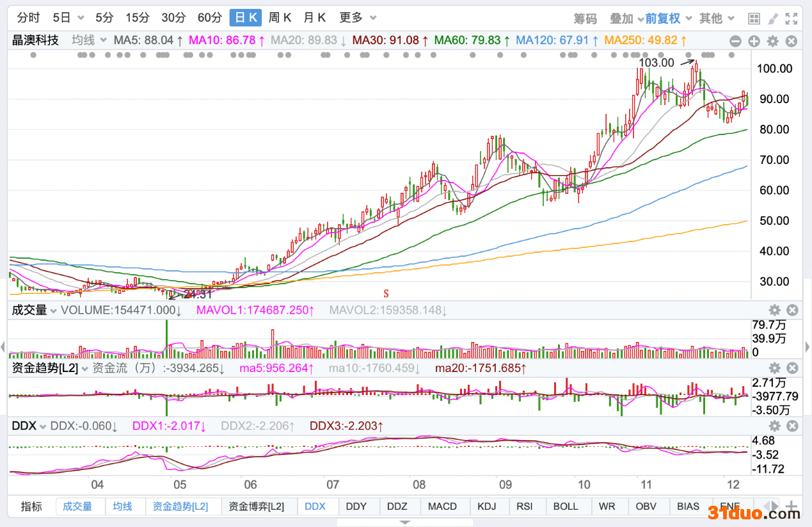Toggle the 资金博弈[L2] indicator on
812x527 pixels.
(256, 507)
